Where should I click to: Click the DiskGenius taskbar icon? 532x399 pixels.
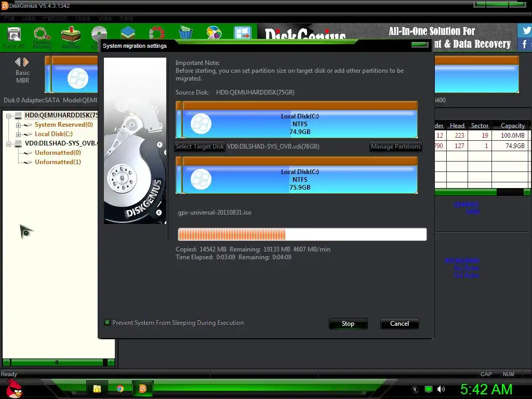[x=143, y=389]
